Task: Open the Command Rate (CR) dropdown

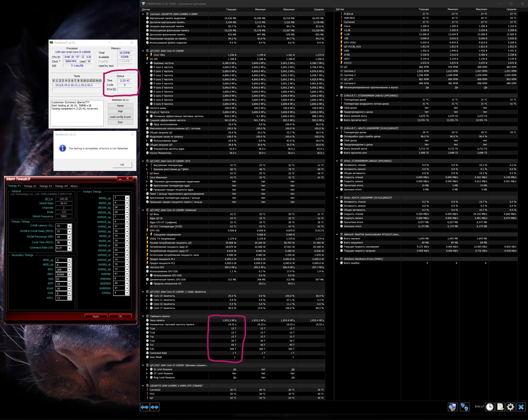Action: tap(69, 248)
